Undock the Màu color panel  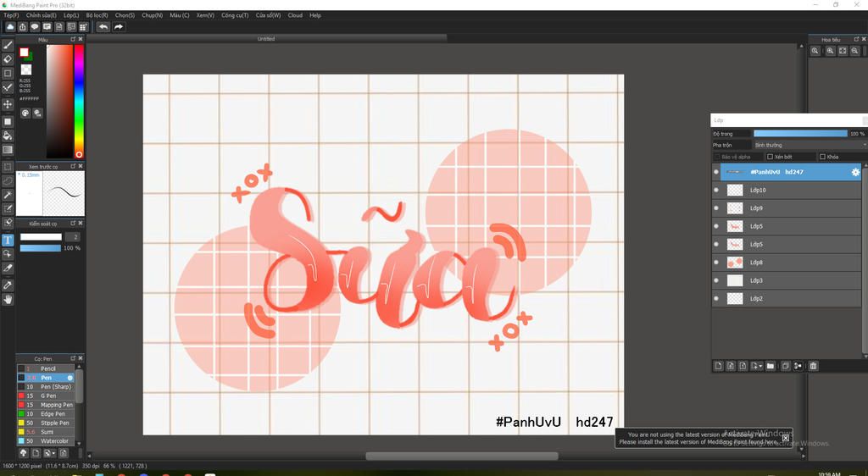[73, 39]
